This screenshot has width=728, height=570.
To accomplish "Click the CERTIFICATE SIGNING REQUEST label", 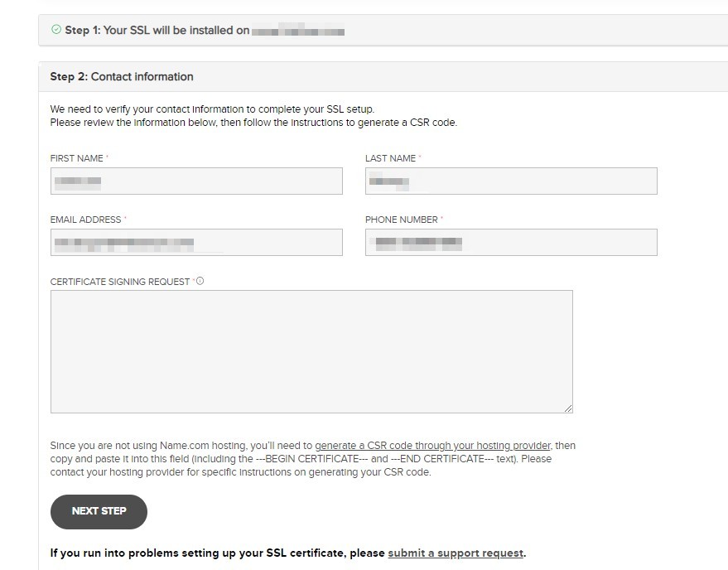I will tap(120, 282).
